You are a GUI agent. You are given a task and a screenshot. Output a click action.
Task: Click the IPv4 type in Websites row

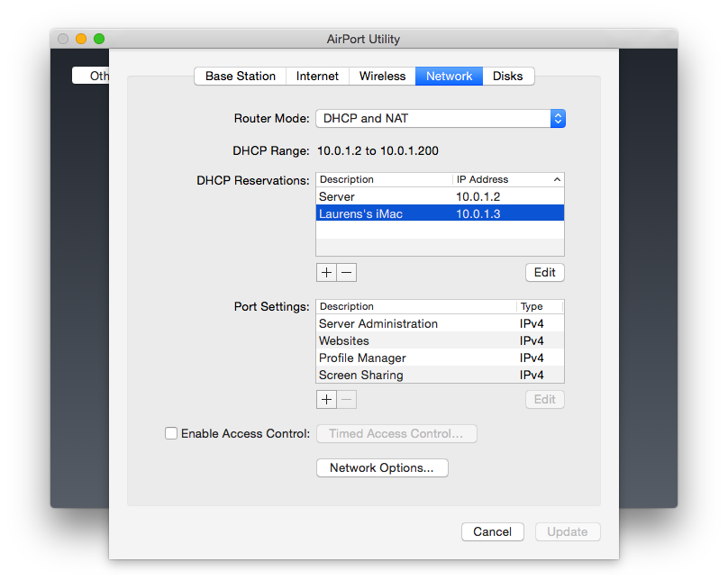532,340
